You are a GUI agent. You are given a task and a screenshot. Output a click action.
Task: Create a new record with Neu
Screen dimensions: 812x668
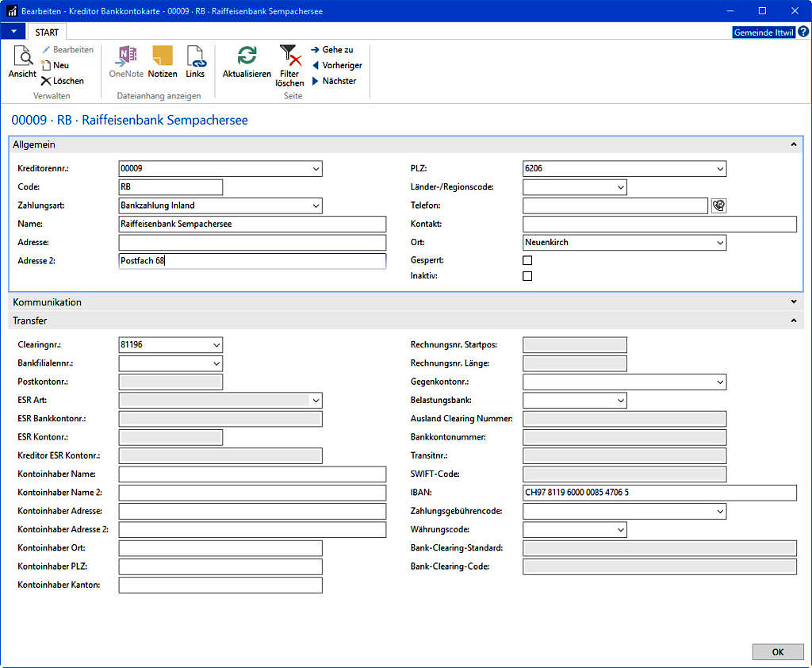pos(55,65)
